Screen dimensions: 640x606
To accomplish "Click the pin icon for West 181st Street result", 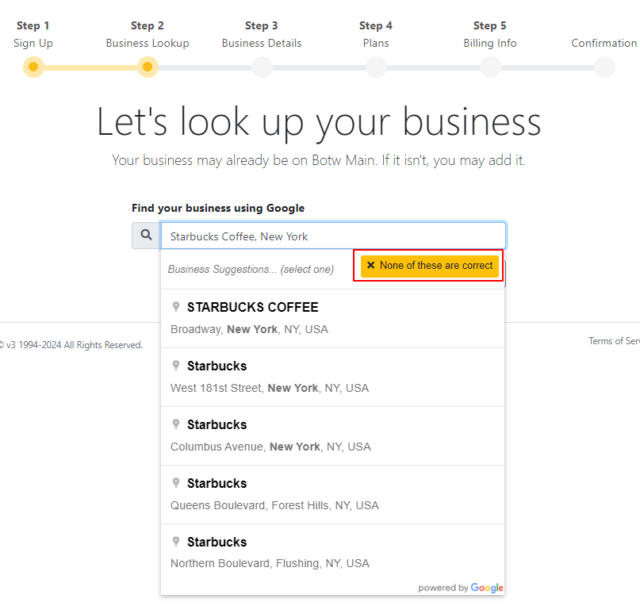I will pos(176,365).
